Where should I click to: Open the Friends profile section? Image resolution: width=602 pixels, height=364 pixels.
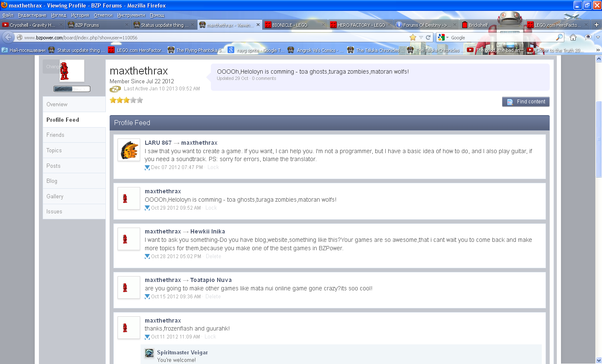pyautogui.click(x=74, y=135)
